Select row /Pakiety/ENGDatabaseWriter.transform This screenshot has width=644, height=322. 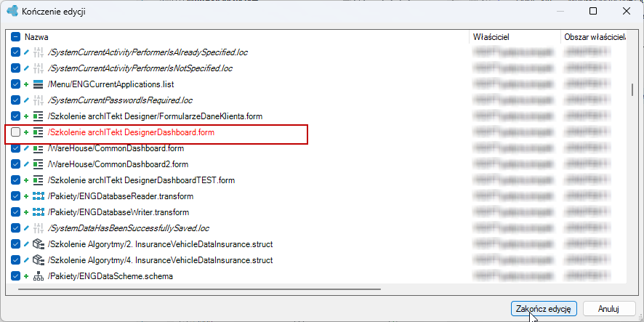click(118, 212)
